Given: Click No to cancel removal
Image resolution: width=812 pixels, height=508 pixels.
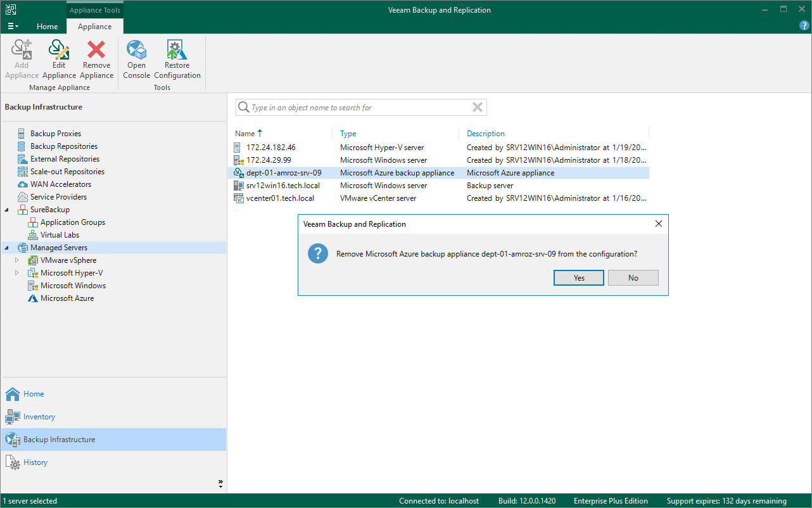Looking at the screenshot, I should pyautogui.click(x=633, y=278).
